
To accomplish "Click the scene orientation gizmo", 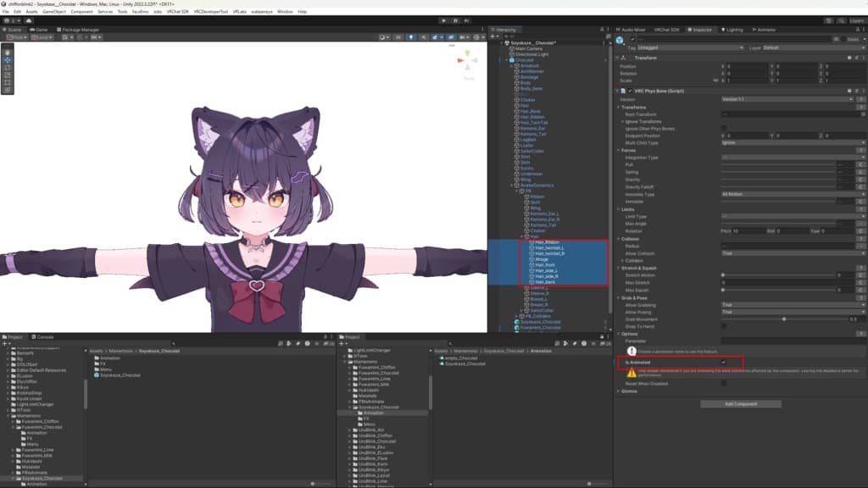I will click(x=469, y=61).
